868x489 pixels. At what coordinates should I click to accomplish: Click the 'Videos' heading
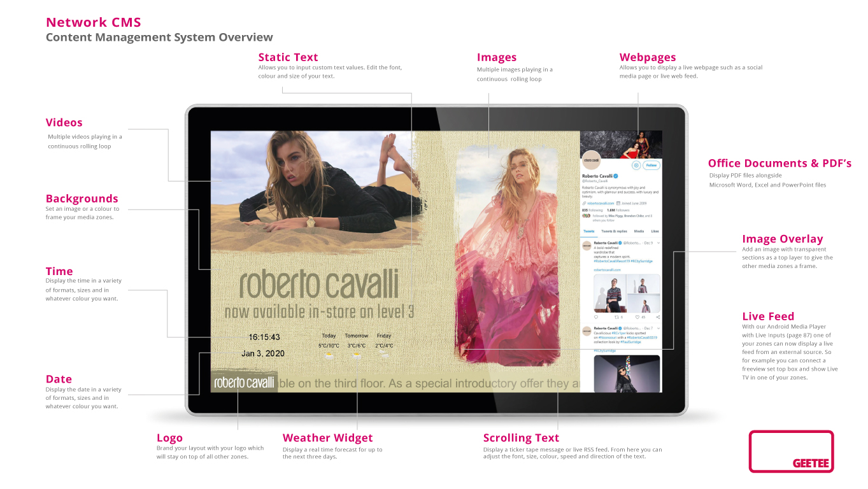[64, 122]
